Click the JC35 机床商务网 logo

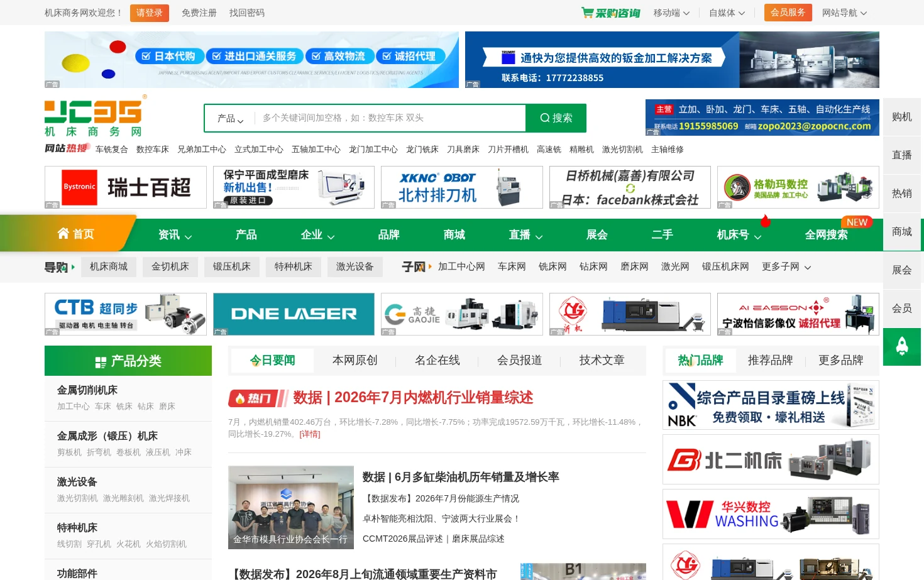pyautogui.click(x=96, y=116)
